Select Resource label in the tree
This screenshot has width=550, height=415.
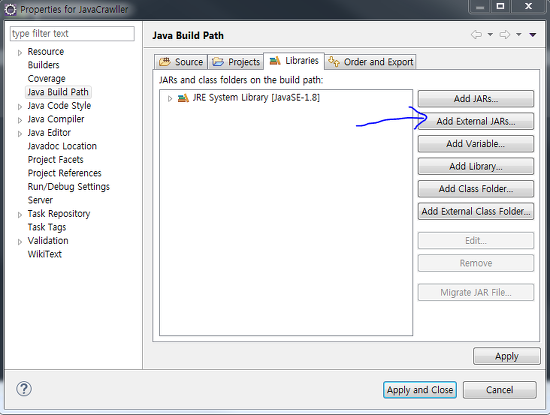pos(46,52)
